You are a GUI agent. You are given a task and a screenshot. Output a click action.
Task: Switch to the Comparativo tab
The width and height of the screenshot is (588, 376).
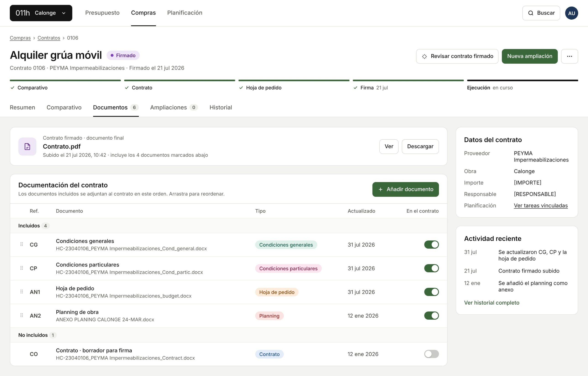[64, 107]
